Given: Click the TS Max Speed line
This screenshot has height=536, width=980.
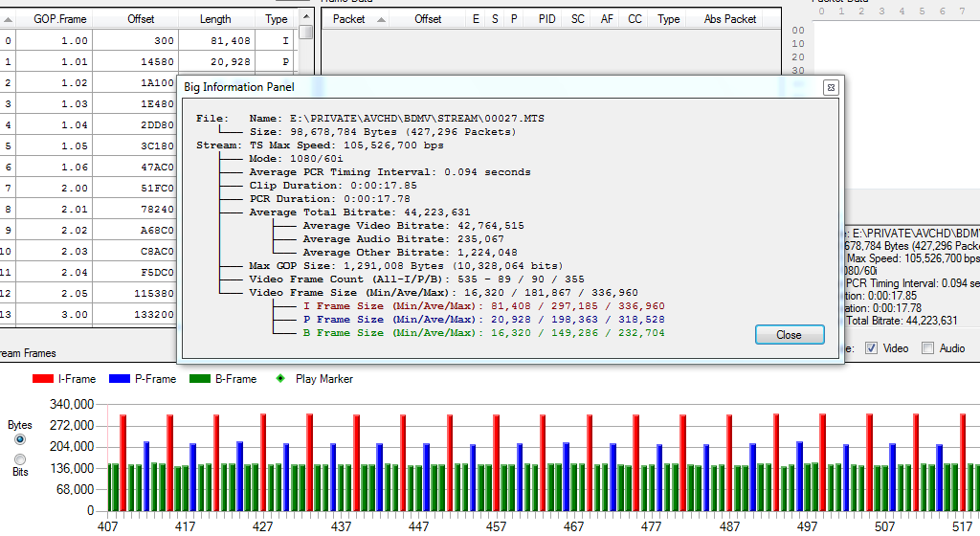Looking at the screenshot, I should 346,145.
